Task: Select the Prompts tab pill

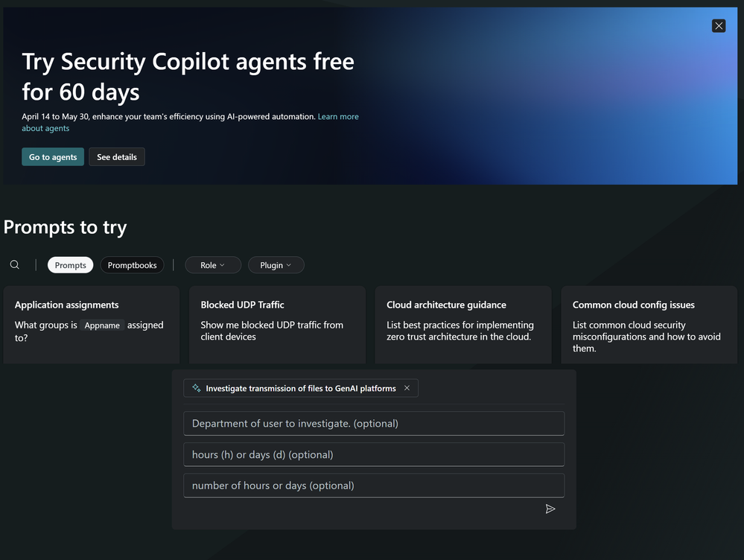Action: coord(70,265)
